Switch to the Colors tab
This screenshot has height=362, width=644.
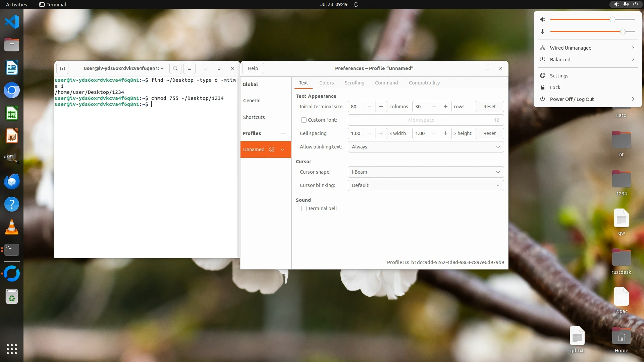click(326, 83)
